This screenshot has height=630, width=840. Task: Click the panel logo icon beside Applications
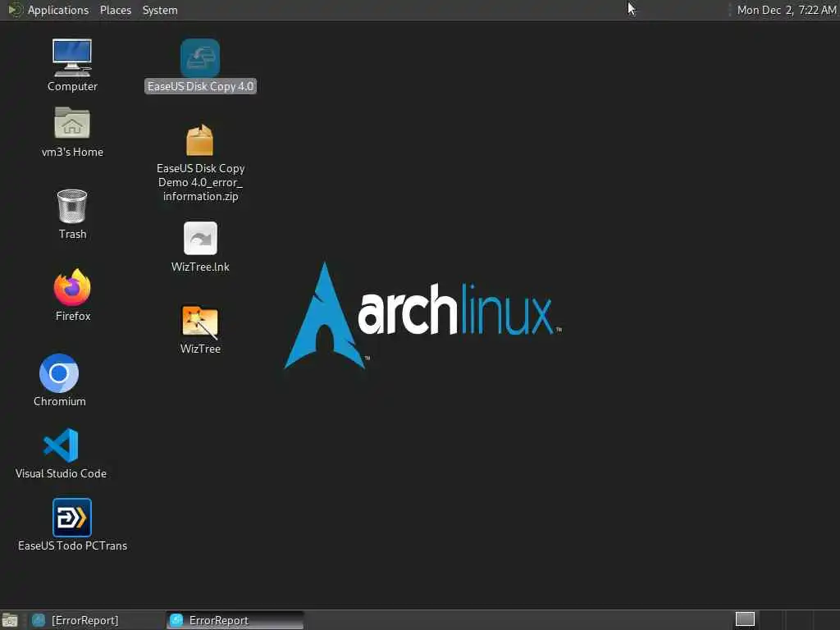(15, 10)
